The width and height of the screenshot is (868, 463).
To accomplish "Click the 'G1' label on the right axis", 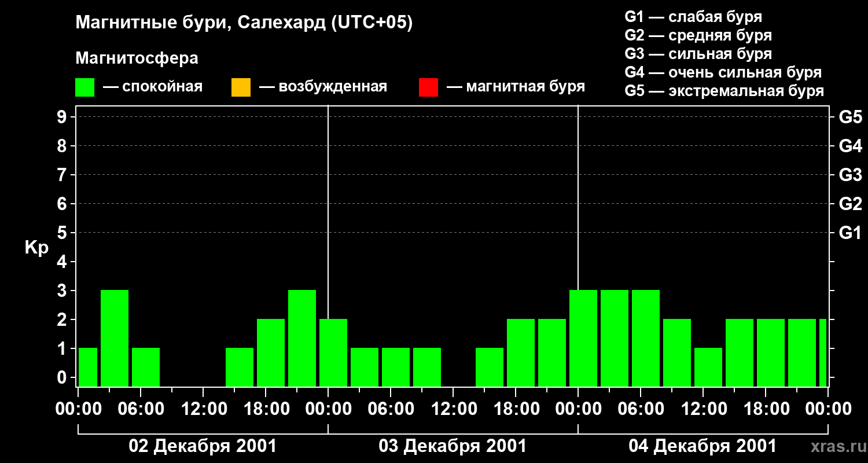I will click(x=850, y=233).
